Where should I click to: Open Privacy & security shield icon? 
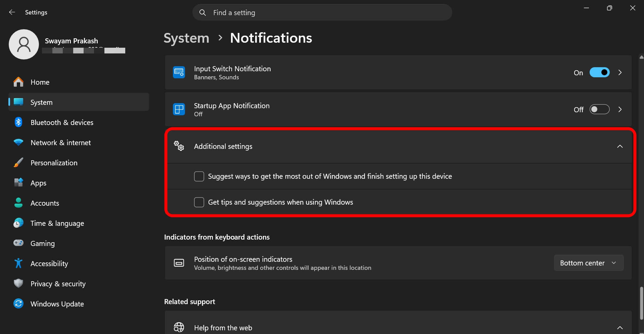pyautogui.click(x=18, y=284)
